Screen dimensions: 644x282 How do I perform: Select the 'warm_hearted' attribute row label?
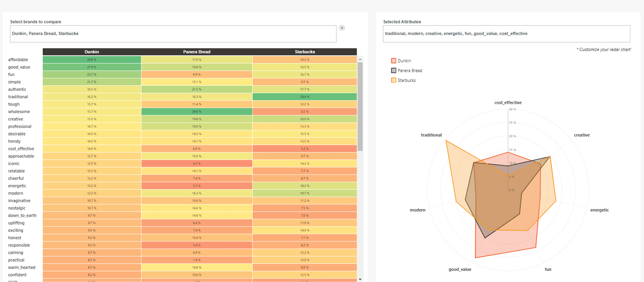pos(22,267)
